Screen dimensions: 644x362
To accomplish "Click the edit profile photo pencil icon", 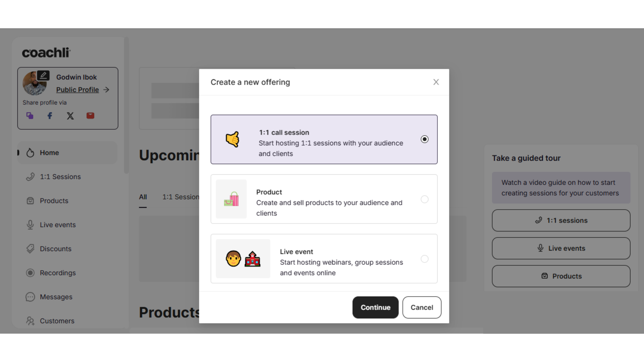I will click(43, 75).
